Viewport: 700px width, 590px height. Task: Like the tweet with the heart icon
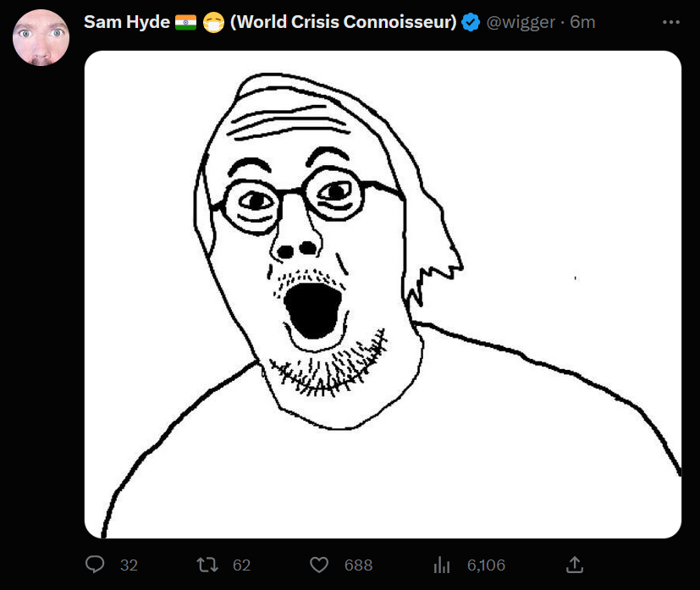318,565
